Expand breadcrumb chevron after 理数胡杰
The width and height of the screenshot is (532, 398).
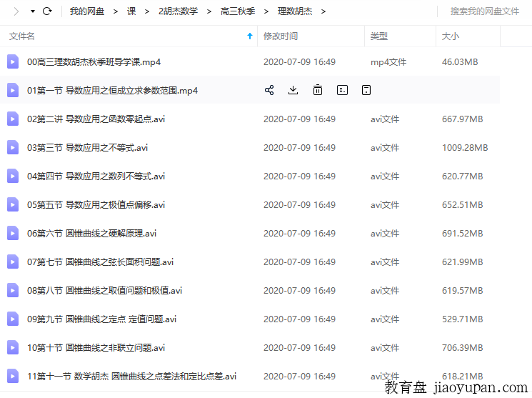(x=323, y=11)
